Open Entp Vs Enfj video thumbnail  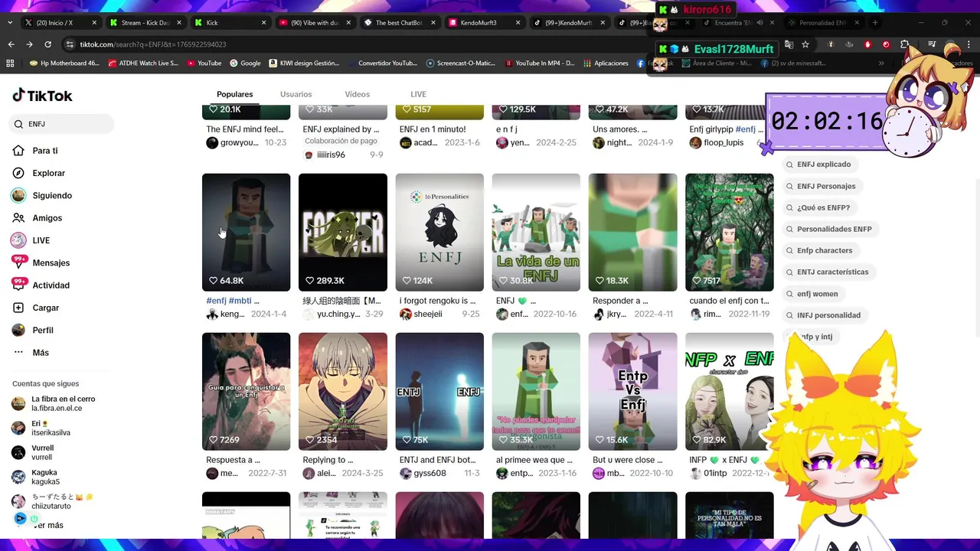[632, 391]
